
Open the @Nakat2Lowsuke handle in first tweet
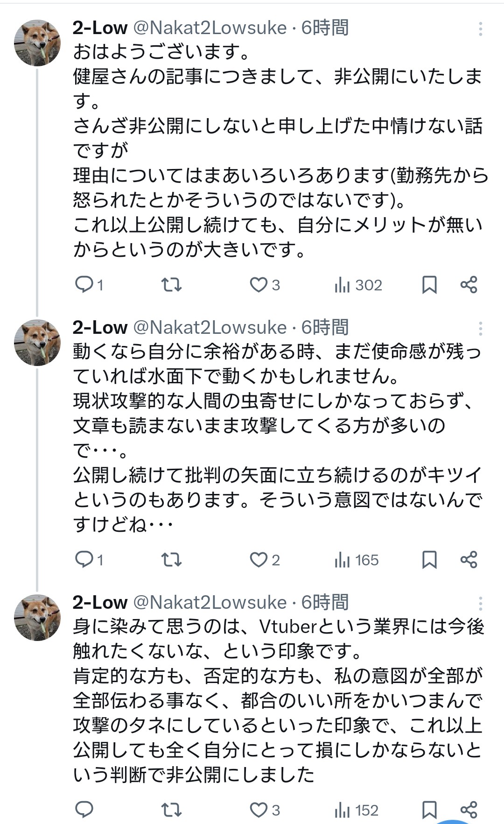click(x=210, y=28)
